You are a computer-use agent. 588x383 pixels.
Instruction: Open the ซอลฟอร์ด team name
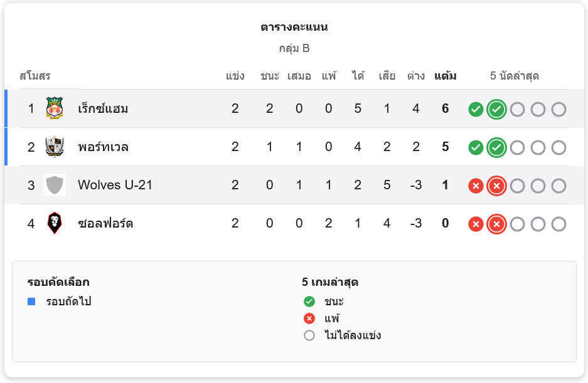click(x=105, y=223)
